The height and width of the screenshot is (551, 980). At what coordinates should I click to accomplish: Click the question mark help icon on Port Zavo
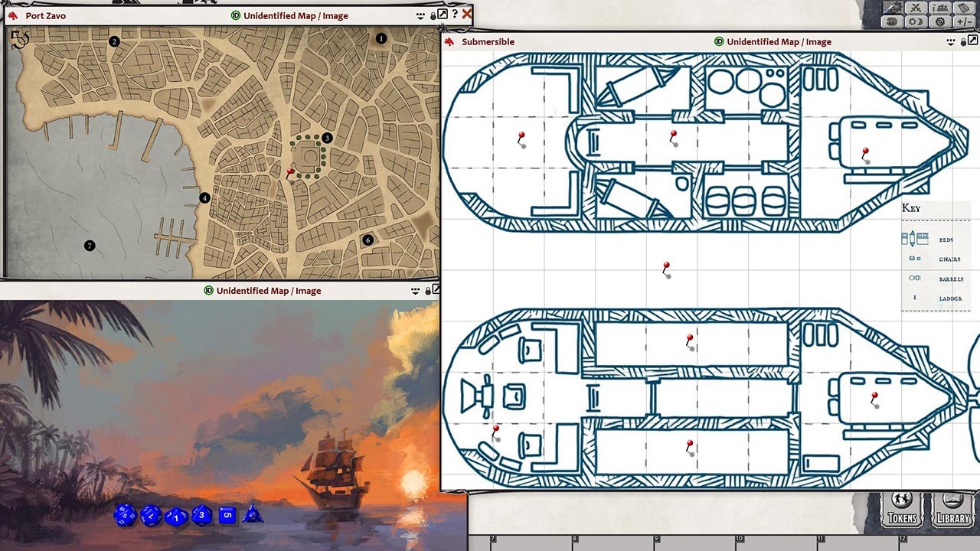pyautogui.click(x=455, y=15)
